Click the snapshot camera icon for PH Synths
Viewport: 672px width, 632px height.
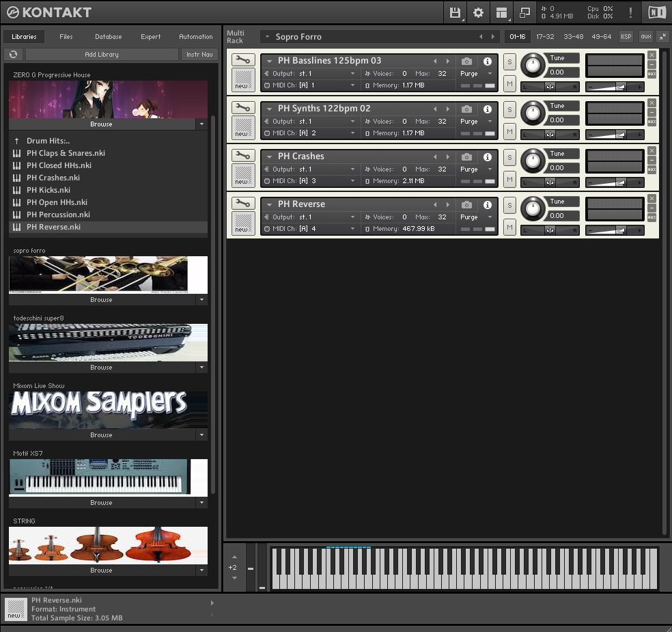(x=466, y=109)
